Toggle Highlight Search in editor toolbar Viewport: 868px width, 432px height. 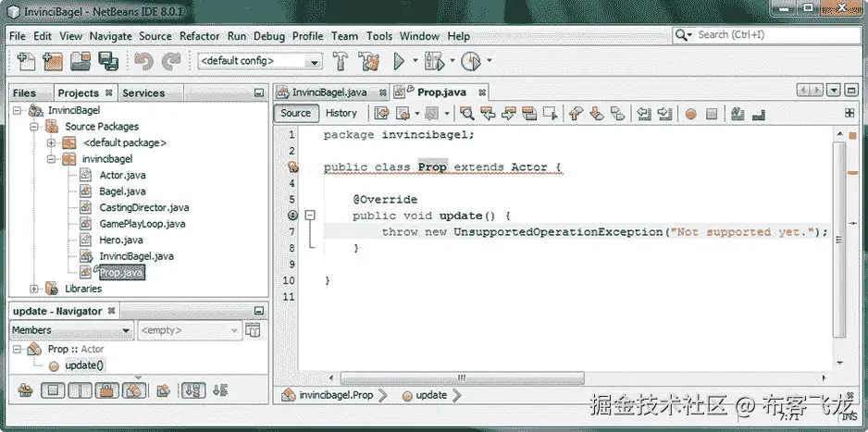click(x=529, y=114)
